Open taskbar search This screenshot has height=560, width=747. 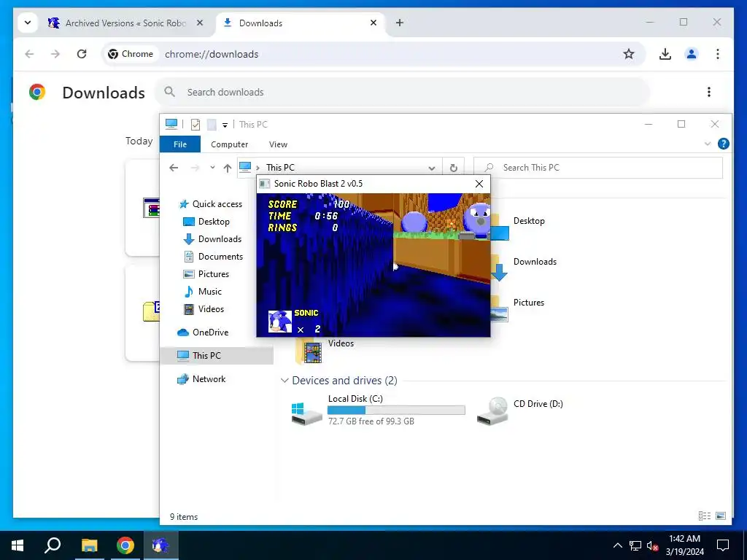(x=53, y=545)
